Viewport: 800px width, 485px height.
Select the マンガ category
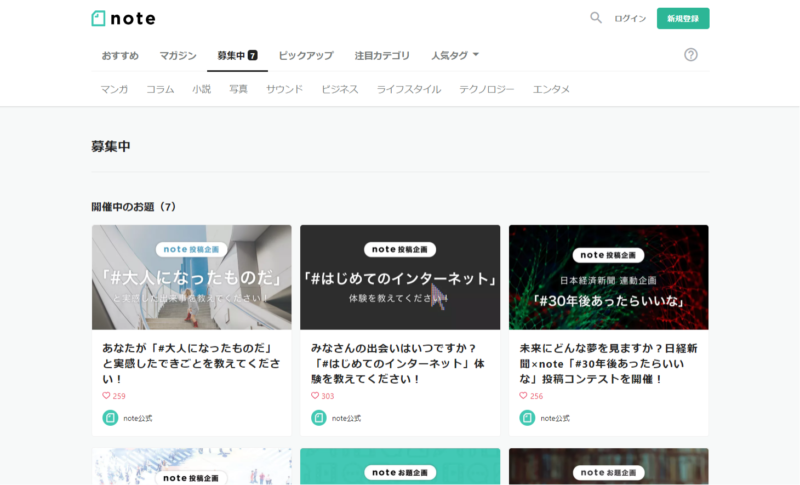[x=114, y=89]
